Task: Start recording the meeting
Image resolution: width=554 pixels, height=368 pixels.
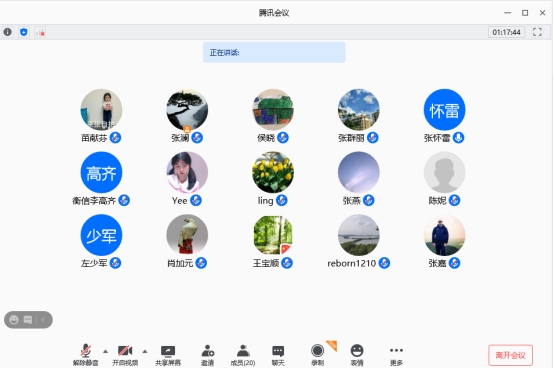Action: pyautogui.click(x=317, y=356)
